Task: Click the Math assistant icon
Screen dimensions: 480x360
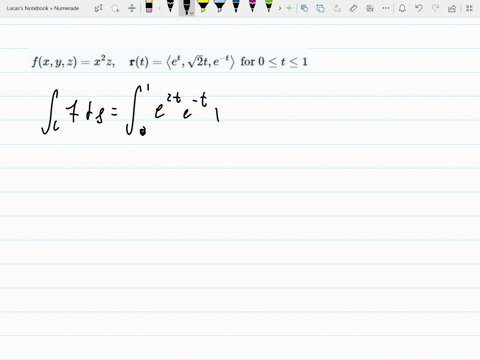Action: 370,8
